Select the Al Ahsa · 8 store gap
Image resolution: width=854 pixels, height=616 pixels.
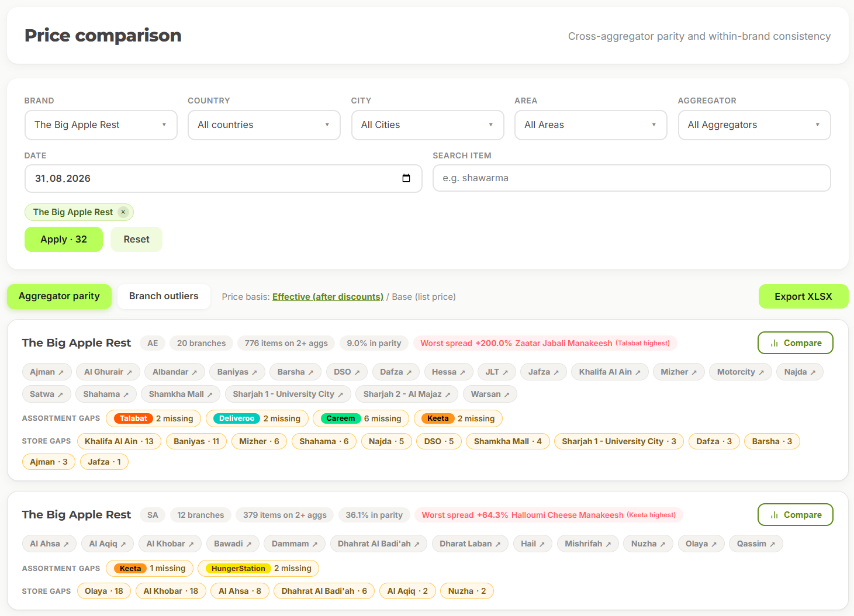pyautogui.click(x=240, y=591)
